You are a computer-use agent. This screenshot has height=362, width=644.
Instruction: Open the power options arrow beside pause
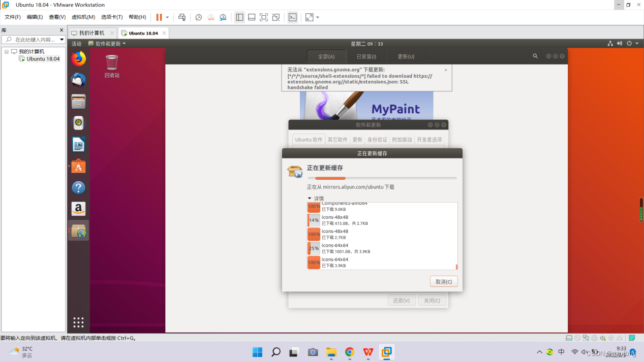(167, 17)
